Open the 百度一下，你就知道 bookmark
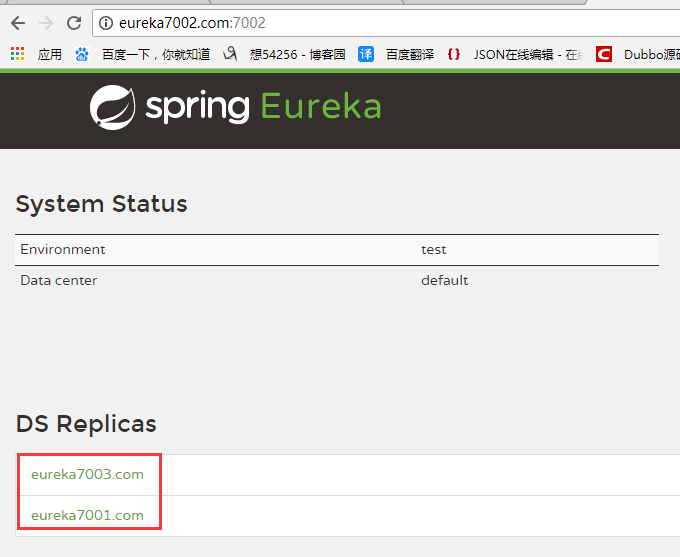Screen dimensions: 680x557 (156, 55)
